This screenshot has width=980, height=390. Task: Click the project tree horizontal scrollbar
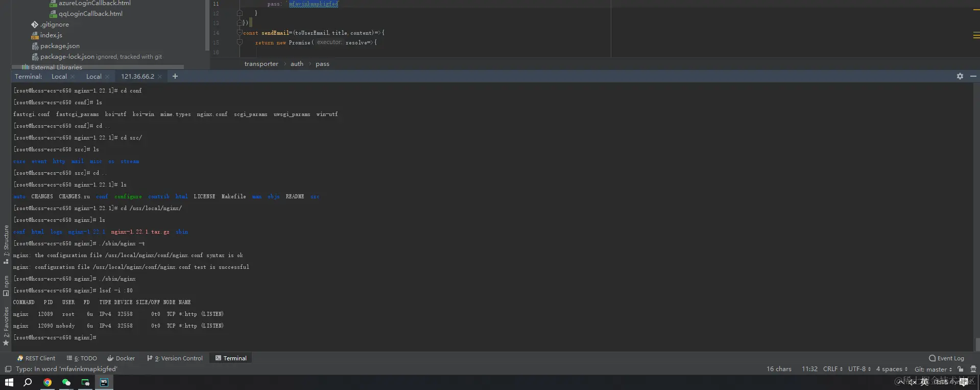(x=98, y=67)
